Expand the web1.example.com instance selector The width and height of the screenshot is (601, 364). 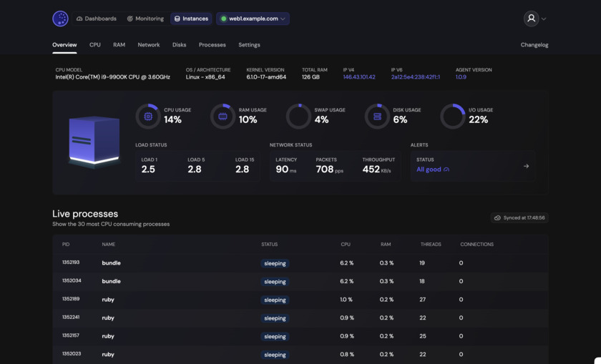pos(253,19)
